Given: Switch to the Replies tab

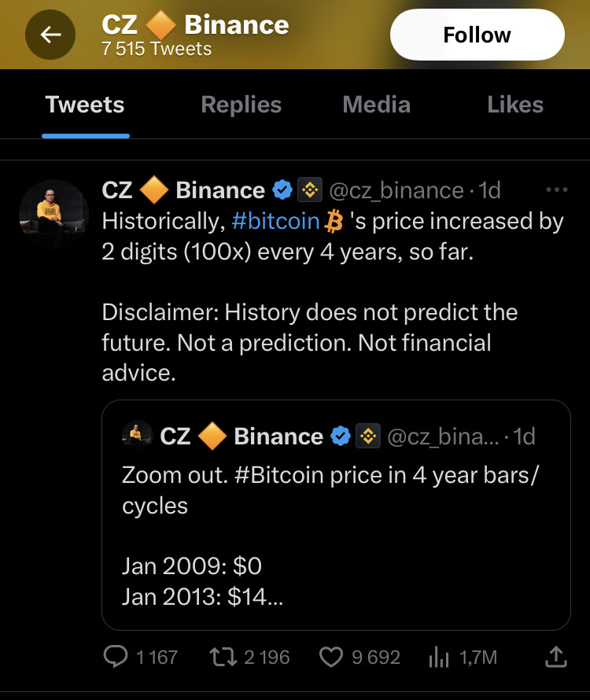Looking at the screenshot, I should [242, 105].
